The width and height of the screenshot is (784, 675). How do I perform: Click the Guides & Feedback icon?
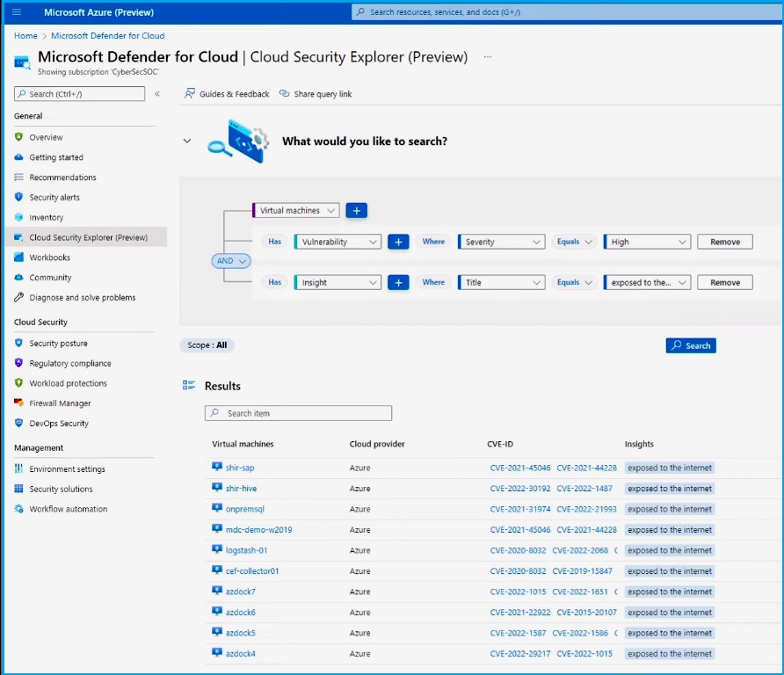[190, 93]
